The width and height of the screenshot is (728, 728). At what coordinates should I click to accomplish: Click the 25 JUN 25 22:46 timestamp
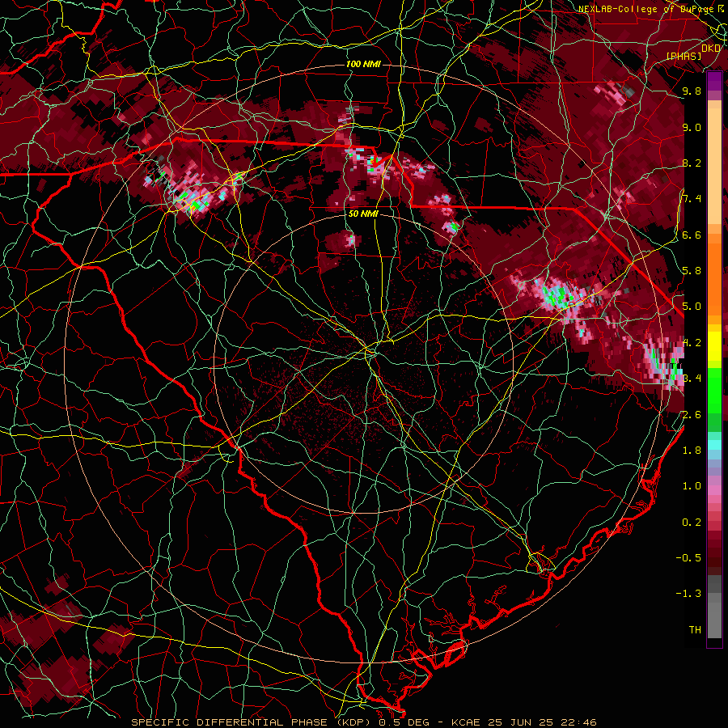pos(543,722)
